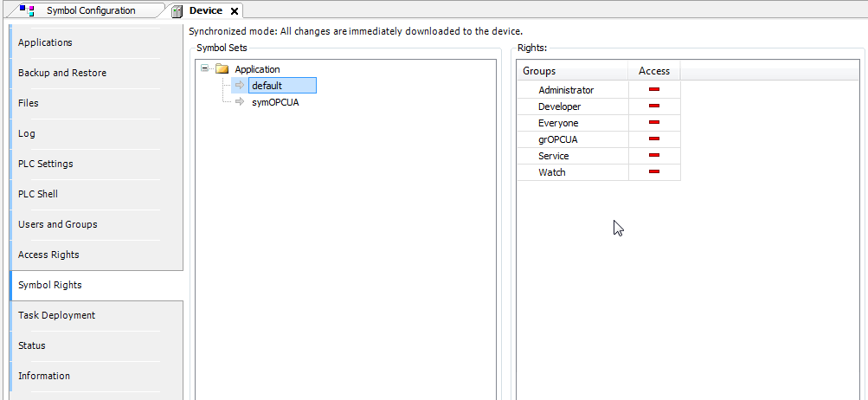Click the Application folder icon

tap(222, 69)
